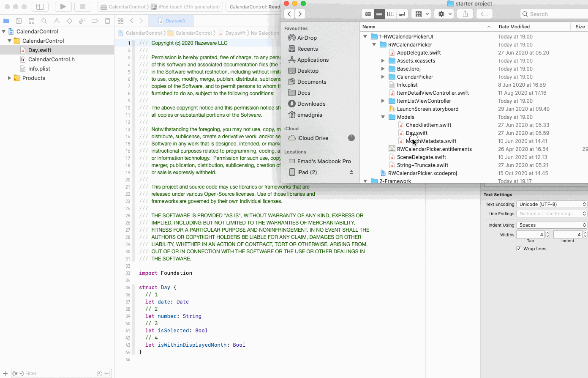Open the navigator filter options menu
588x378 pixels.
click(18, 373)
